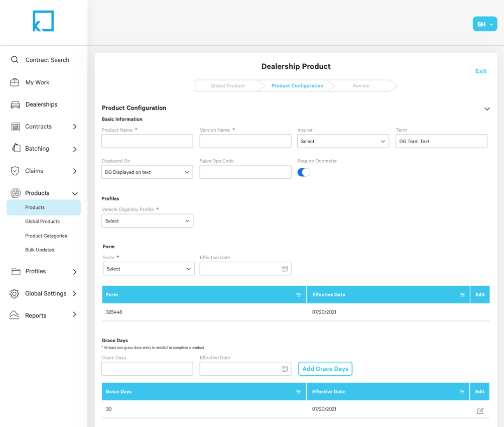Open the Vehicle Eligibility Profile dropdown
Screen dimensions: 504x427
148,221
